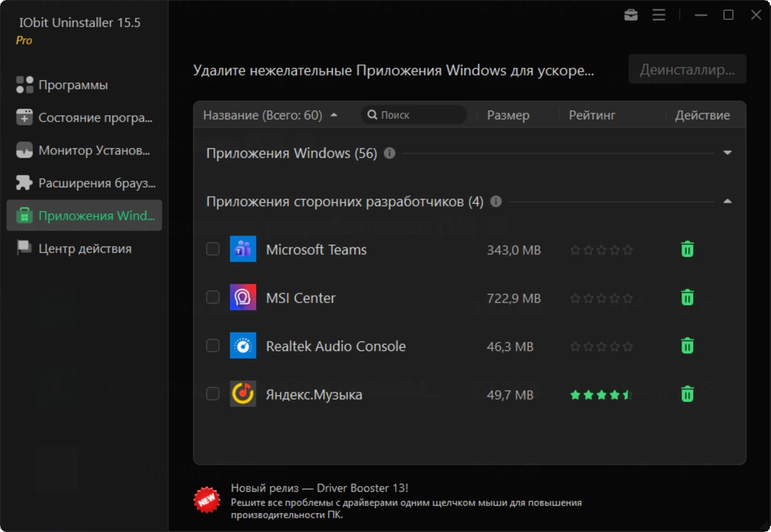Select the Яндекс.Музыка name text
The height and width of the screenshot is (532, 771).
coord(314,395)
